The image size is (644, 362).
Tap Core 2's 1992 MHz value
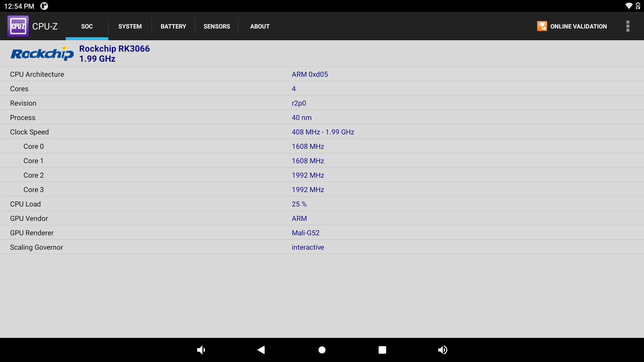pos(308,175)
